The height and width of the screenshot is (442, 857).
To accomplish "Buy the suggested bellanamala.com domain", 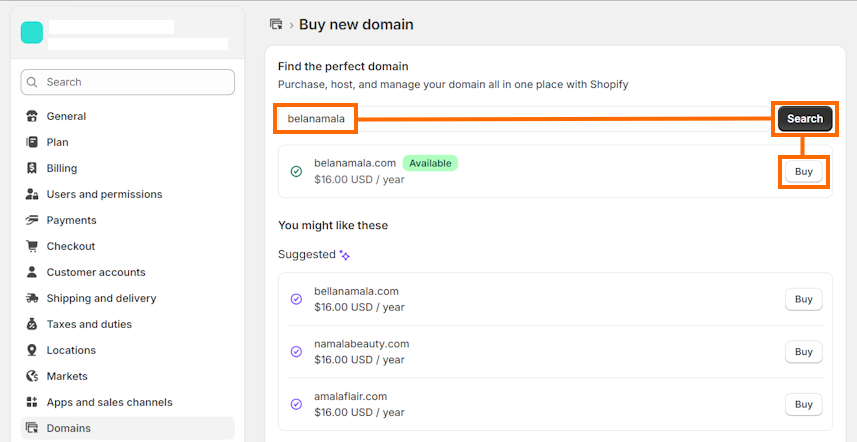I will point(803,299).
